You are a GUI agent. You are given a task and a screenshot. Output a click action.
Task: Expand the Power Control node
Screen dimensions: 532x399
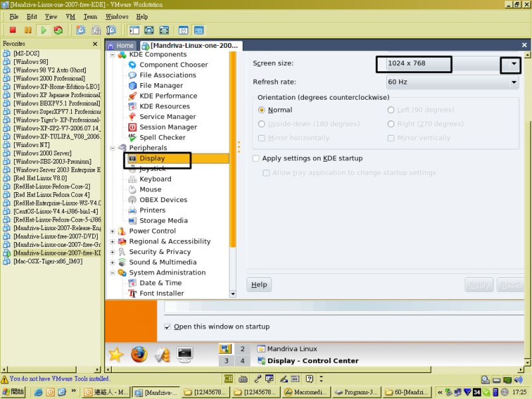[112, 231]
